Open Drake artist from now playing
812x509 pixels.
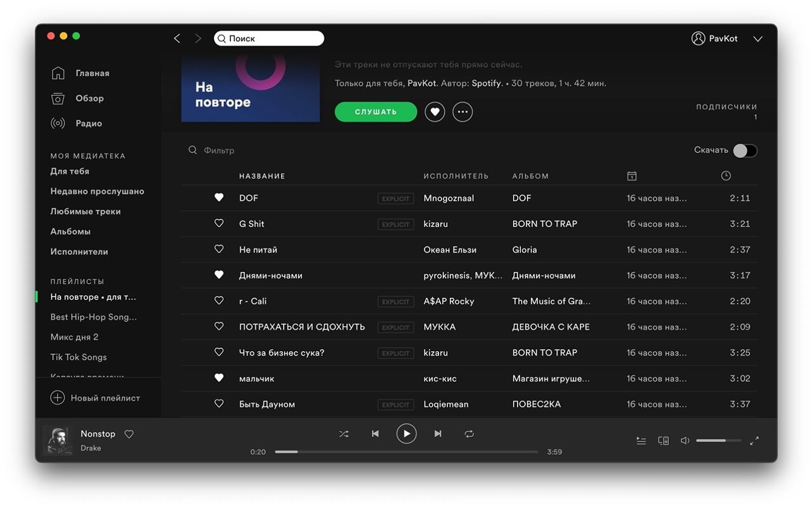pyautogui.click(x=91, y=448)
